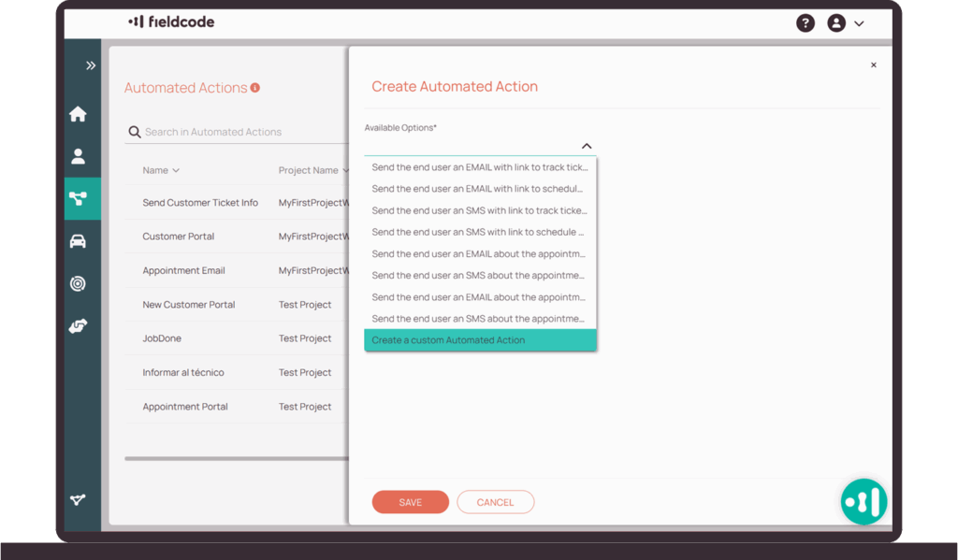Sort by the Name column header
Viewport: 958px width, 560px height.
tap(160, 170)
